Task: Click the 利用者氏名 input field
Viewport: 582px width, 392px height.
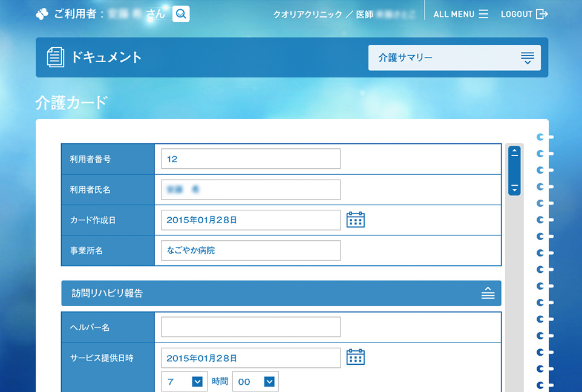Action: click(250, 189)
